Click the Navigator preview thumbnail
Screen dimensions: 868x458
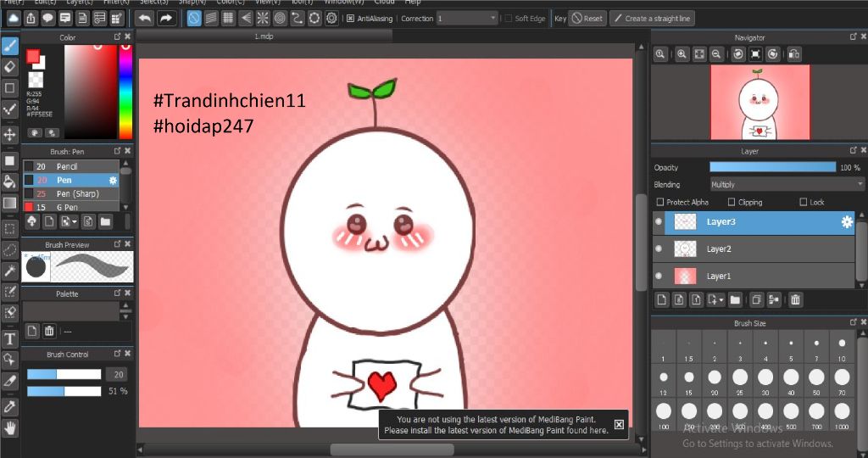point(760,102)
